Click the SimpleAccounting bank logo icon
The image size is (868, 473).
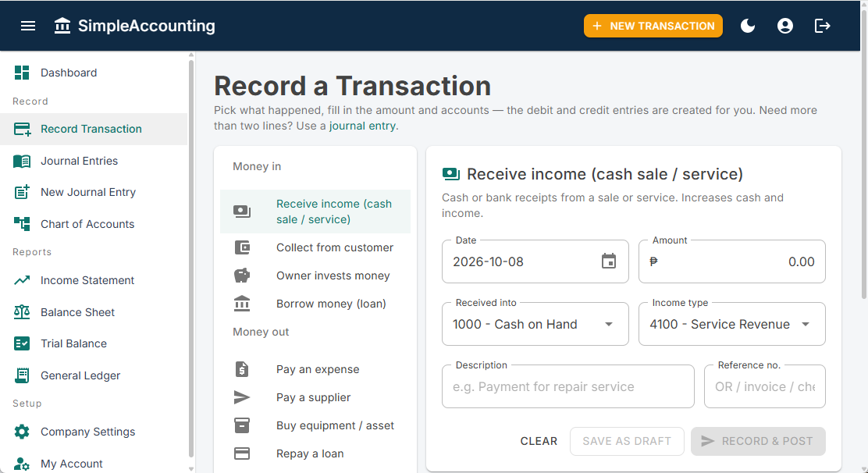pyautogui.click(x=62, y=26)
